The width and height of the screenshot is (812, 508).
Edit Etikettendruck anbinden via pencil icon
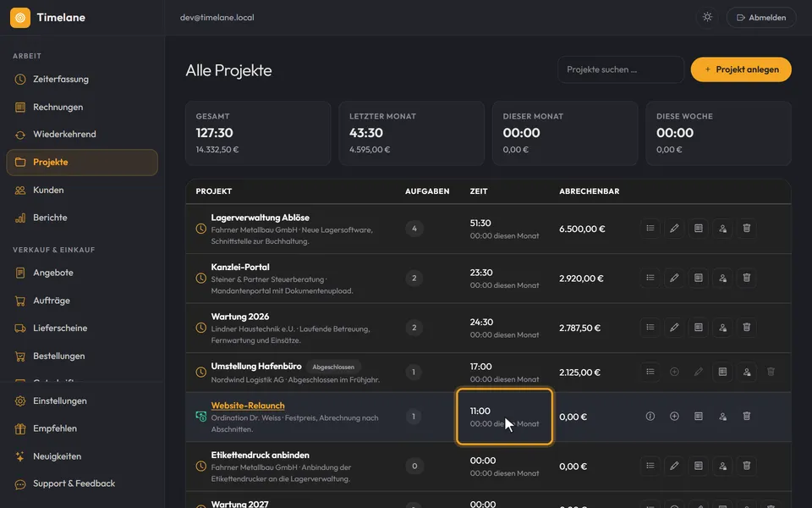[x=674, y=466]
